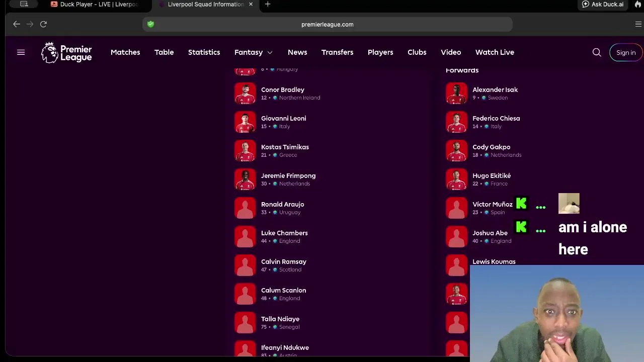The image size is (644, 362).
Task: Reload the page with the refresh icon
Action: point(43,24)
